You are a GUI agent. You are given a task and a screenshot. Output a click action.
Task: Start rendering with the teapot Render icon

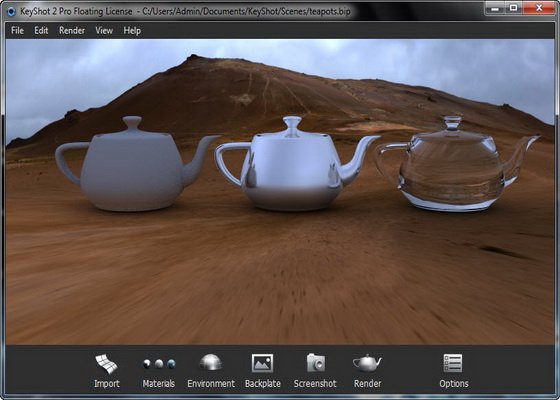tap(367, 364)
